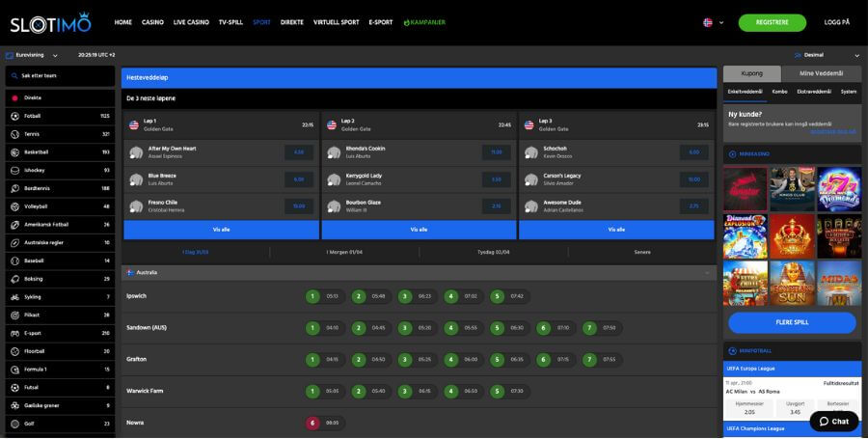Select odds 4.00 for After My Own Heart

299,152
